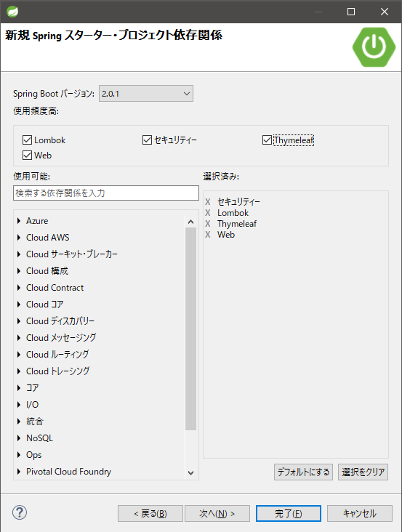Expand the 統合 category
The image size is (402, 532).
pyautogui.click(x=19, y=422)
